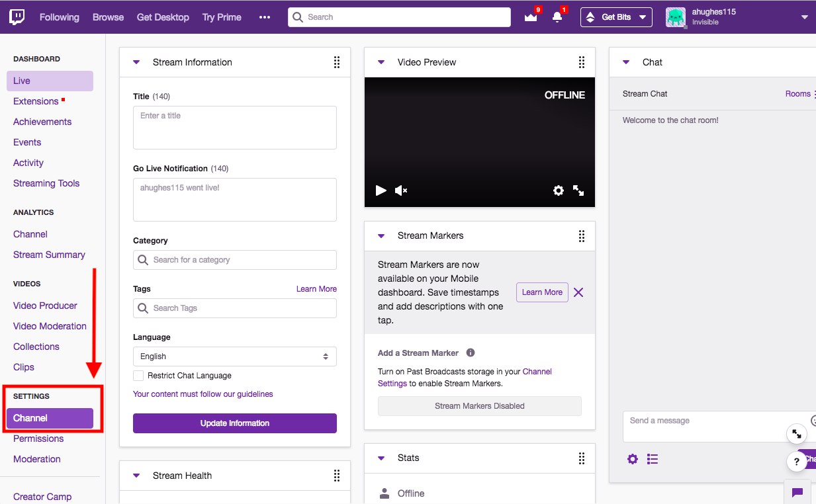The image size is (816, 504).
Task: Open the three-dots more menu in top bar
Action: pyautogui.click(x=265, y=17)
